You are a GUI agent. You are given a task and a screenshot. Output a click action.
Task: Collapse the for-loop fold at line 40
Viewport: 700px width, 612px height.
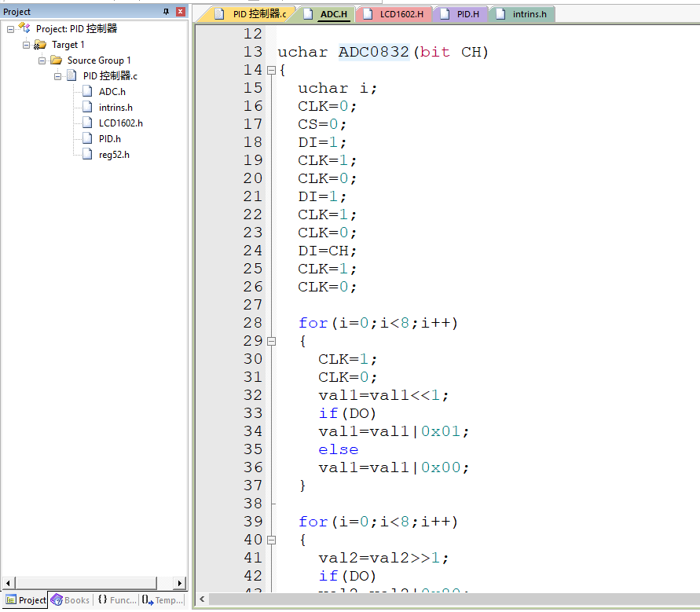[x=271, y=541]
